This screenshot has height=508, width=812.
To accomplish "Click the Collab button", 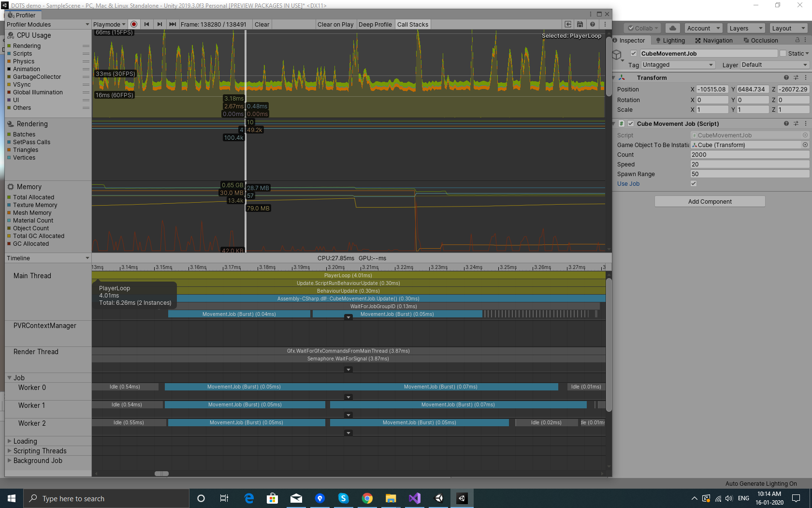I will pos(643,28).
